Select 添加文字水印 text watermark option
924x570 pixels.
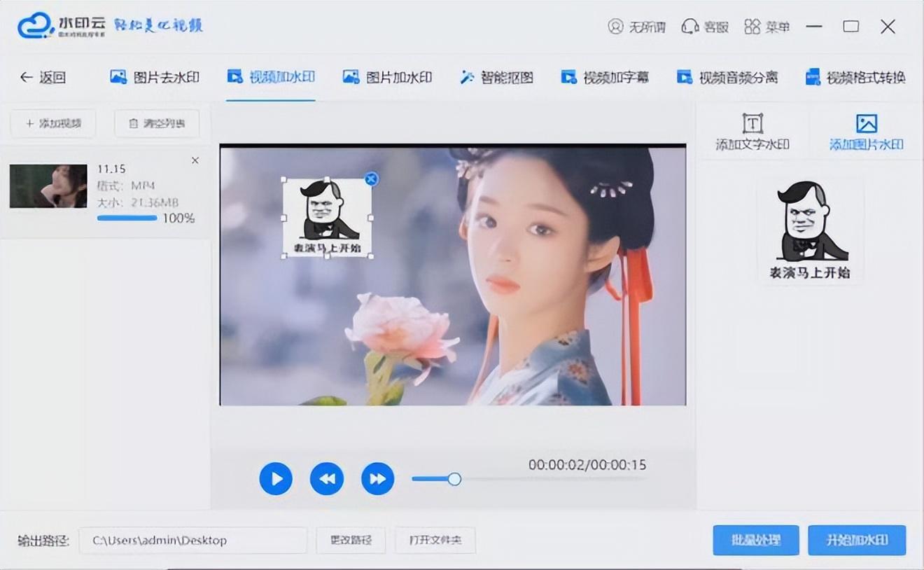pos(752,132)
